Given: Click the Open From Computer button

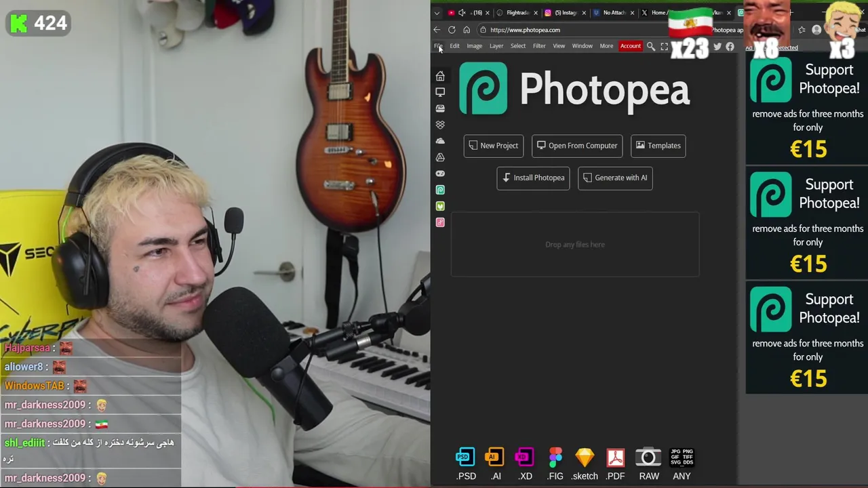Looking at the screenshot, I should point(577,146).
